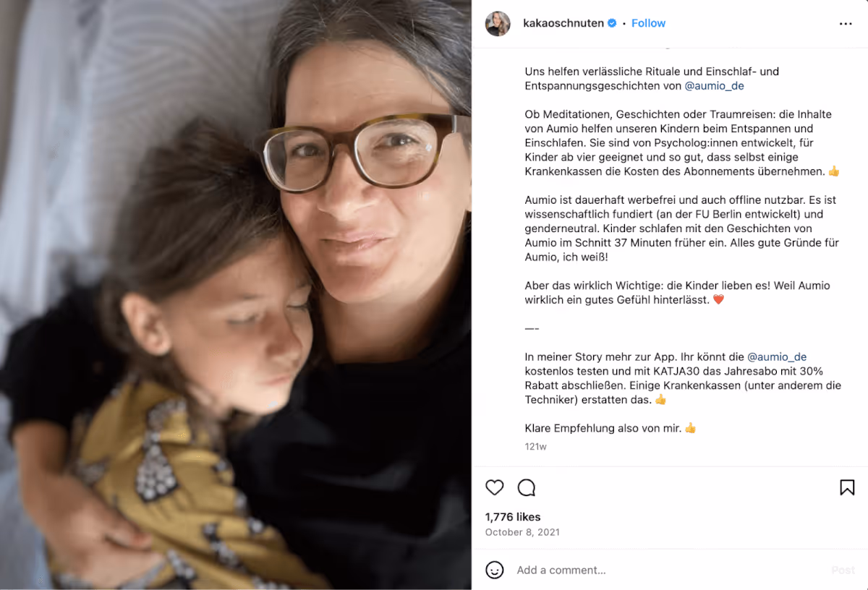
Task: Click the October 8, 2021 date
Action: click(522, 532)
